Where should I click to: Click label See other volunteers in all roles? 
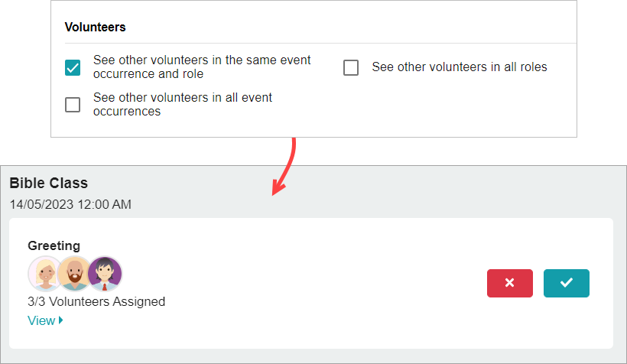[x=460, y=67]
